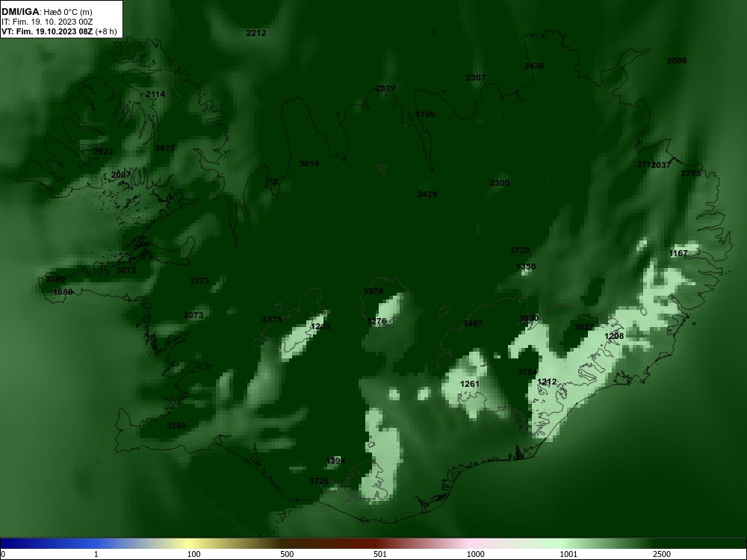The height and width of the screenshot is (560, 747).
Task: Click the map value 3018
Action: (309, 164)
